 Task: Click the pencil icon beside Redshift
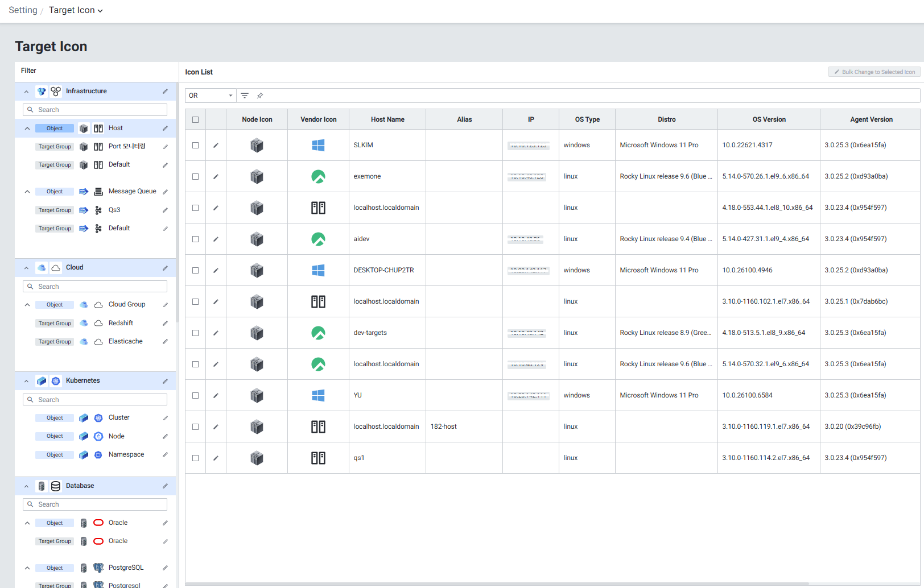point(165,324)
